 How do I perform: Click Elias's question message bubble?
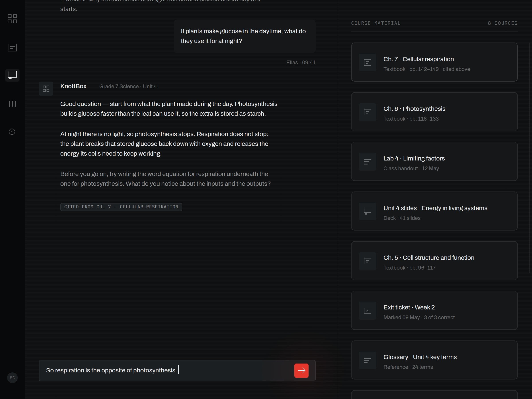pos(244,36)
